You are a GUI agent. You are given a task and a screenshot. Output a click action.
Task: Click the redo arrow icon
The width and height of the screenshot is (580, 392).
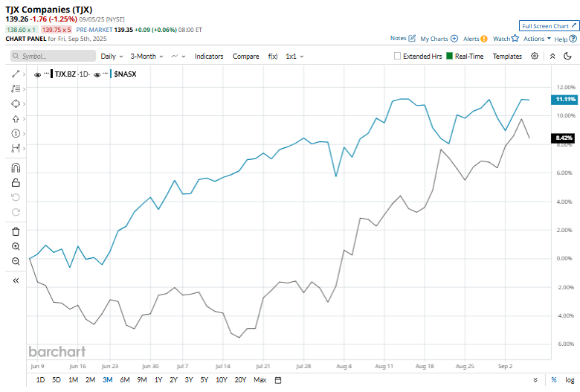click(16, 212)
